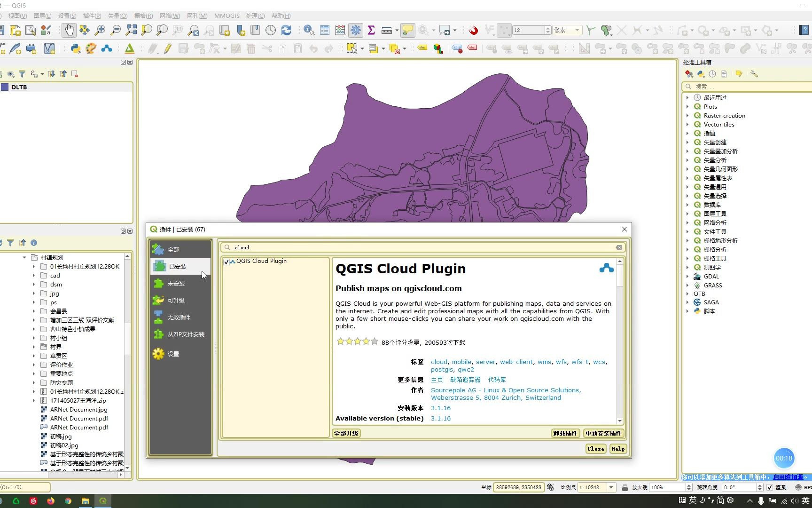The image size is (812, 508).
Task: Open the Field Calculator abacus icon
Action: [340, 31]
